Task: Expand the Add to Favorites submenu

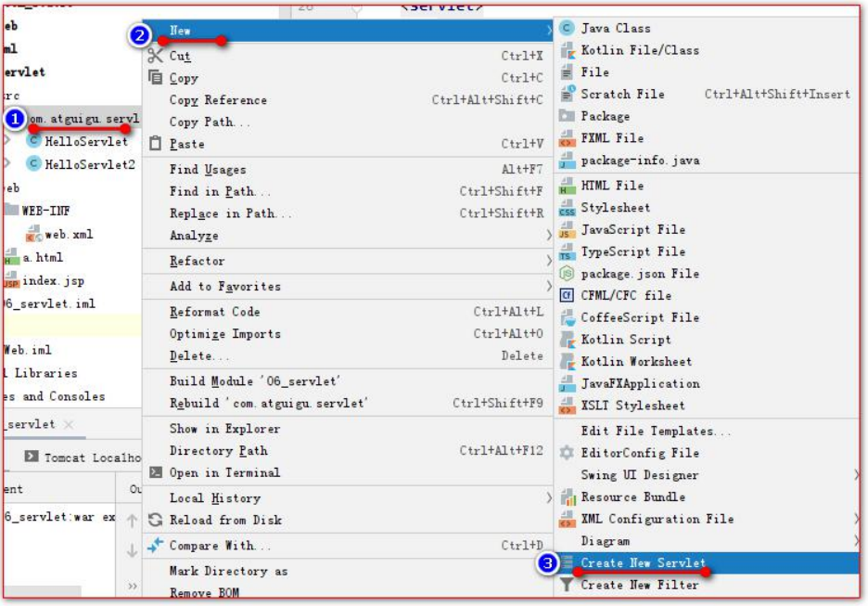Action: pos(549,286)
